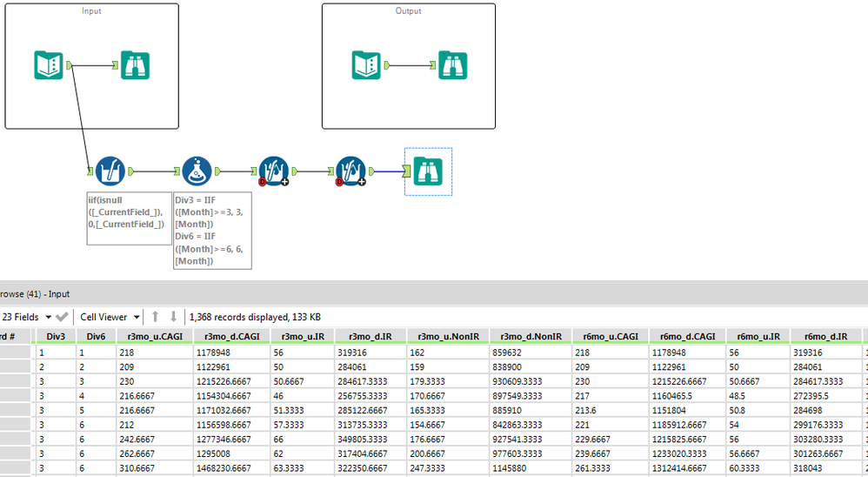Select the Input container's Text Input tool
Image resolution: width=868 pixels, height=477 pixels.
click(49, 65)
